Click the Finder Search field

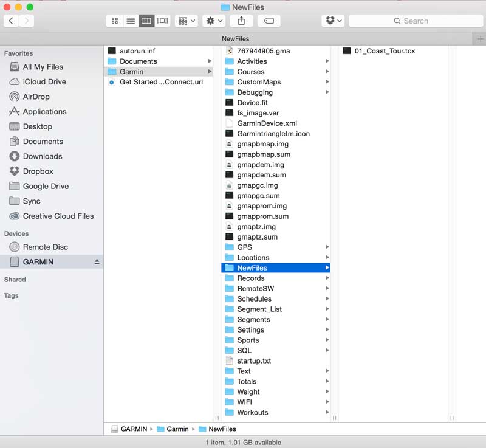[x=416, y=21]
